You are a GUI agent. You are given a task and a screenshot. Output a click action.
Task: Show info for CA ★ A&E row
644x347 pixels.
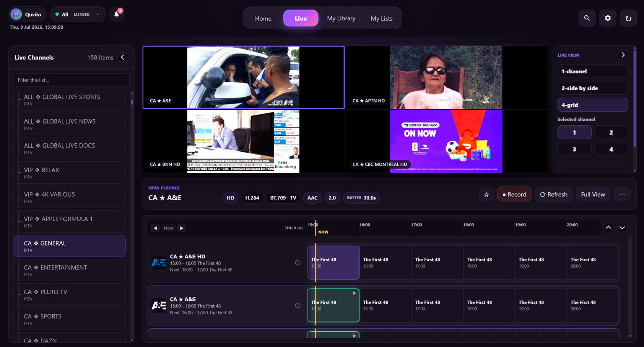[x=298, y=305]
